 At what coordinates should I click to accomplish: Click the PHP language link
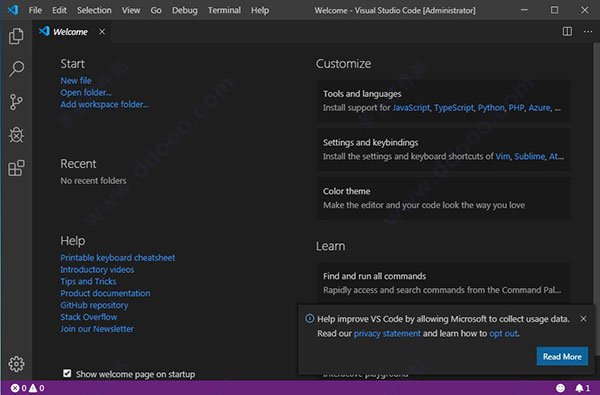point(517,108)
